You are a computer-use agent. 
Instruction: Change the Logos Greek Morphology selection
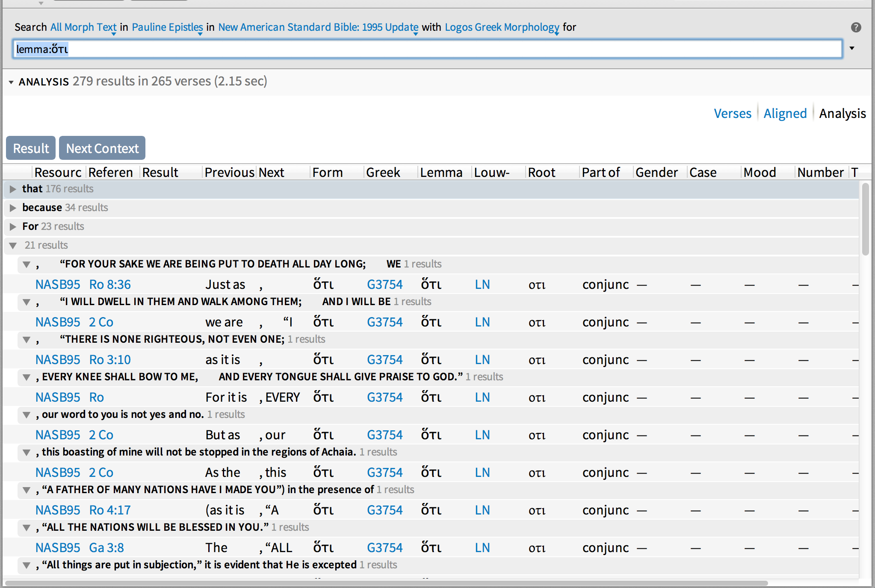tap(502, 27)
